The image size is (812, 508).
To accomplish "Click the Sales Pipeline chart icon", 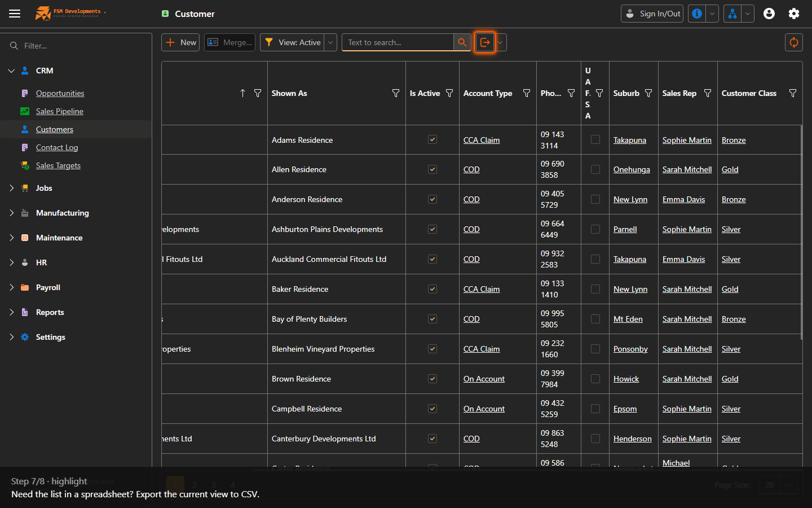I will point(25,111).
